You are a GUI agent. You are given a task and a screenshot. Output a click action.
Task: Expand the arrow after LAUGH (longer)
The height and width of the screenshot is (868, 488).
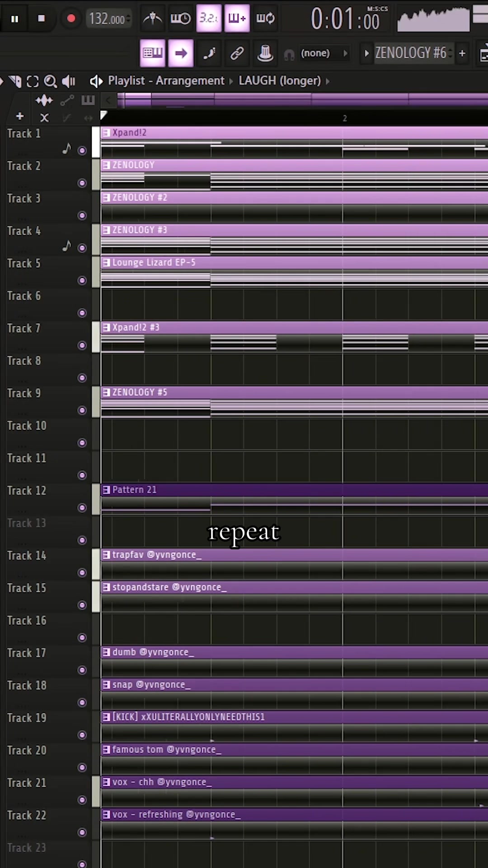point(328,81)
